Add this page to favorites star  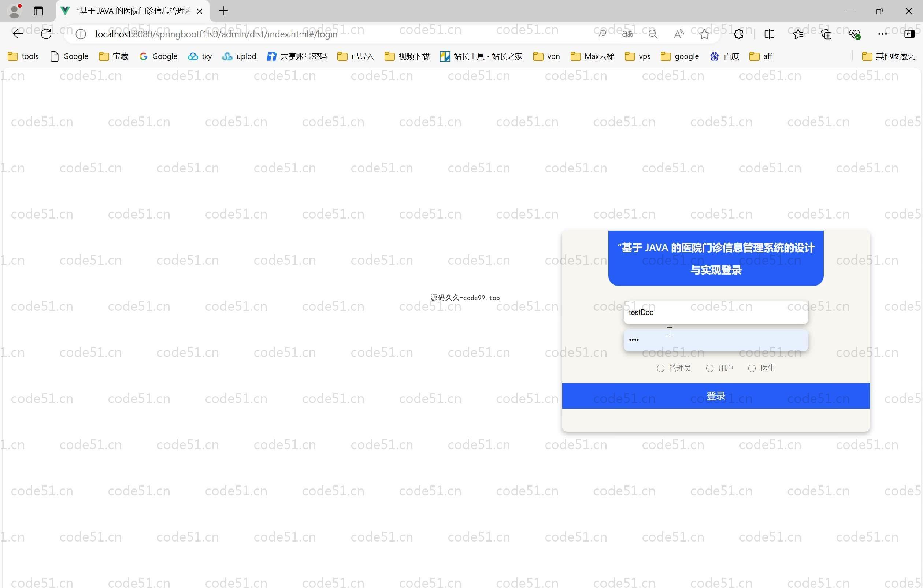tap(704, 34)
